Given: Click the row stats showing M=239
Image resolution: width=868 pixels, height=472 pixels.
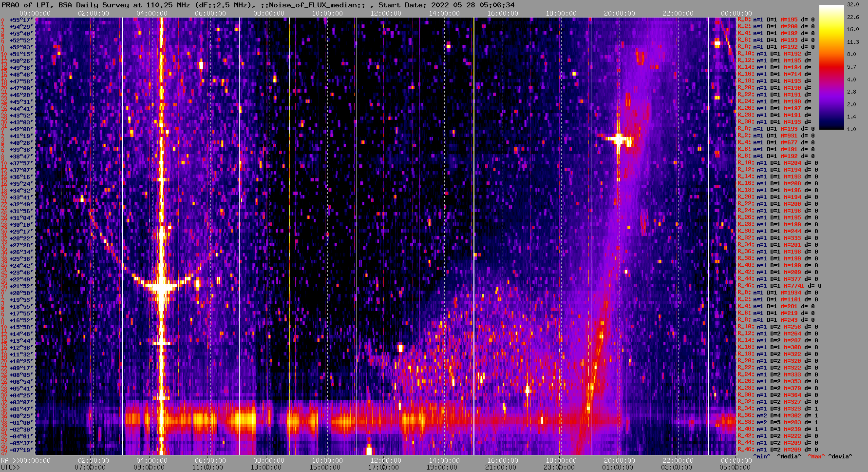Looking at the screenshot, I should (778, 429).
